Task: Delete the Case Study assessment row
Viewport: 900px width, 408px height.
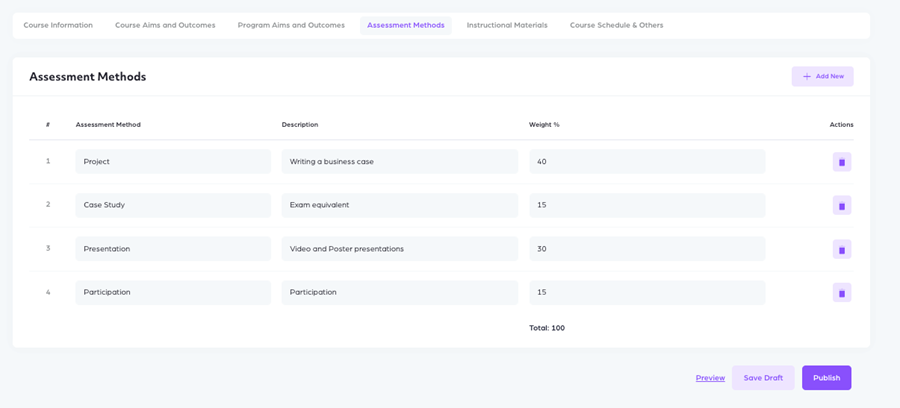Action: tap(841, 205)
